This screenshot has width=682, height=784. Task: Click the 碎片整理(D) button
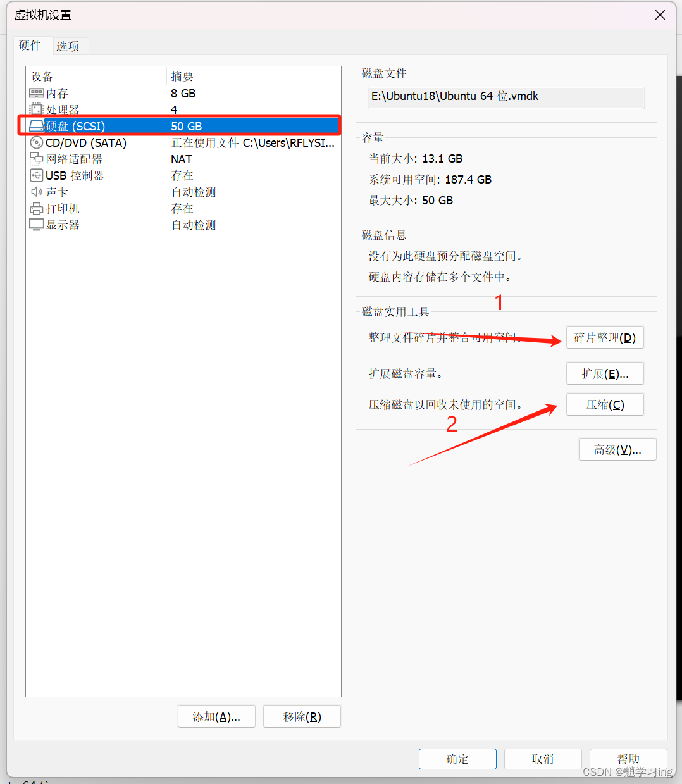click(605, 337)
